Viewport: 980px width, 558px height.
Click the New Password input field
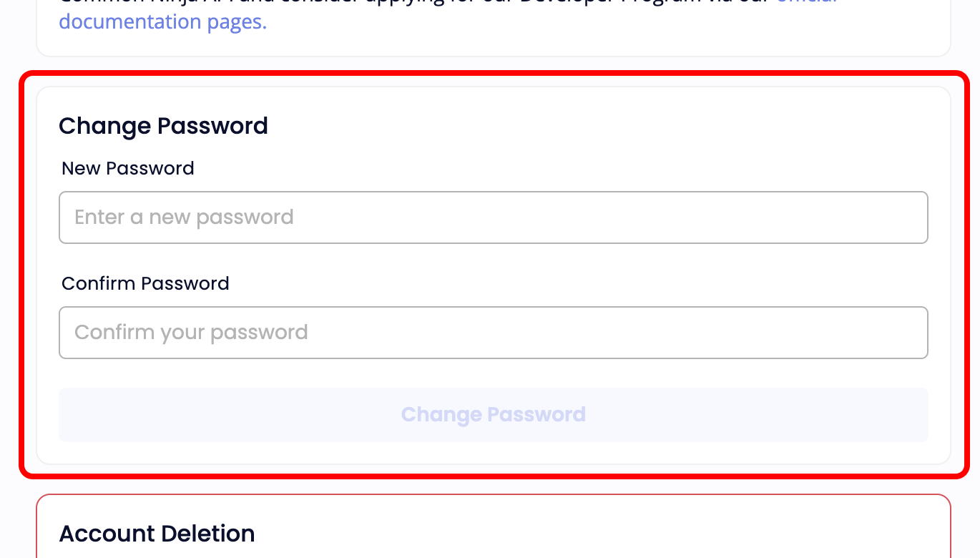point(493,217)
